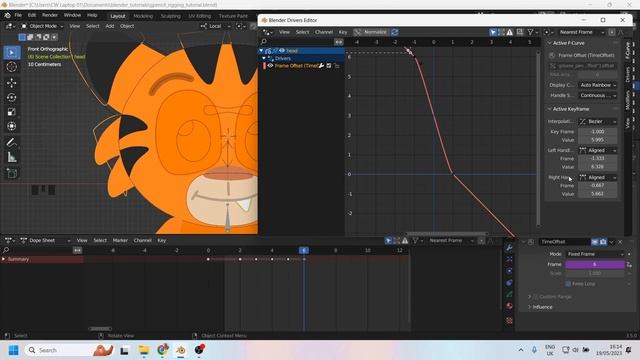Open the File menu
Viewport: 640px width, 360px height.
coord(18,16)
